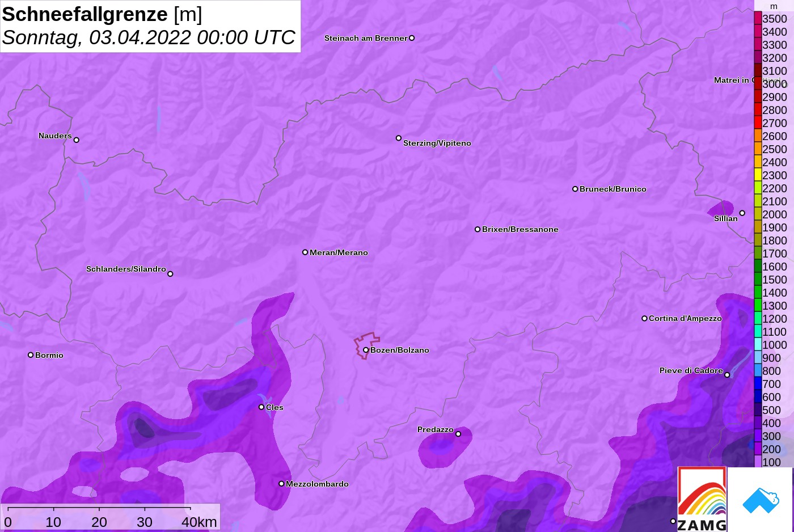This screenshot has width=794, height=532.
Task: Click the 'm' unit label atop legend
Action: point(774,6)
